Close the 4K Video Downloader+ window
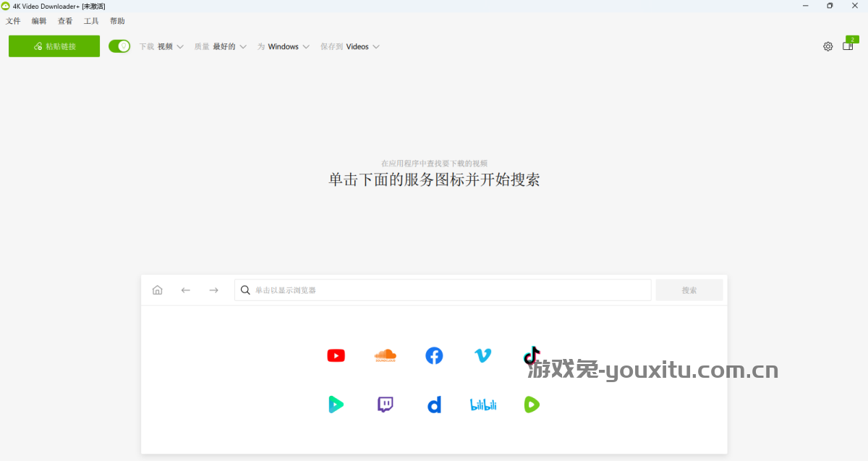The height and width of the screenshot is (461, 868). point(854,6)
